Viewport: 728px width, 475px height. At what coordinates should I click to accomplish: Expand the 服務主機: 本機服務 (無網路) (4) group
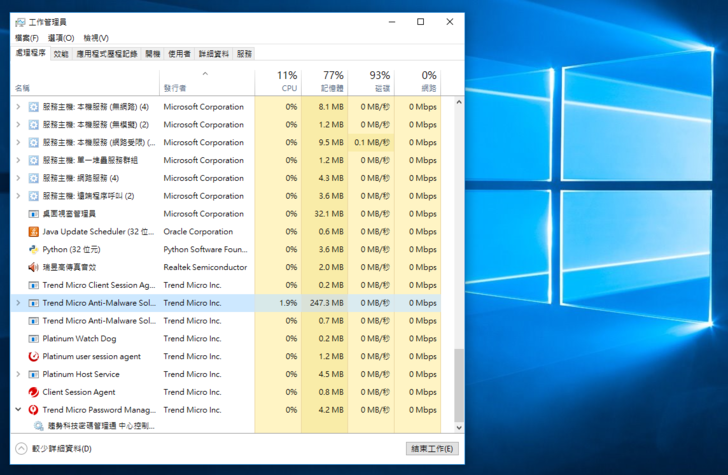[x=18, y=107]
